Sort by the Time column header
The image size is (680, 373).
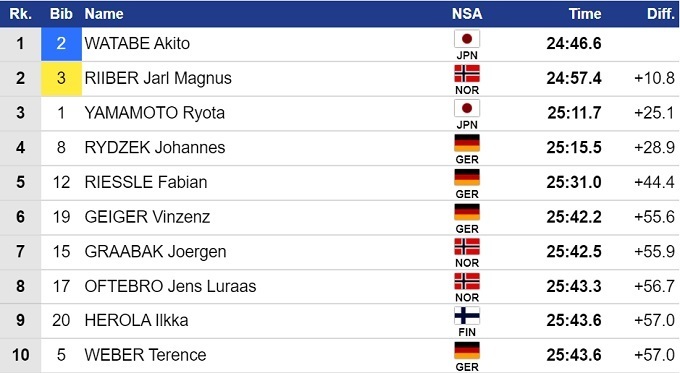[585, 14]
